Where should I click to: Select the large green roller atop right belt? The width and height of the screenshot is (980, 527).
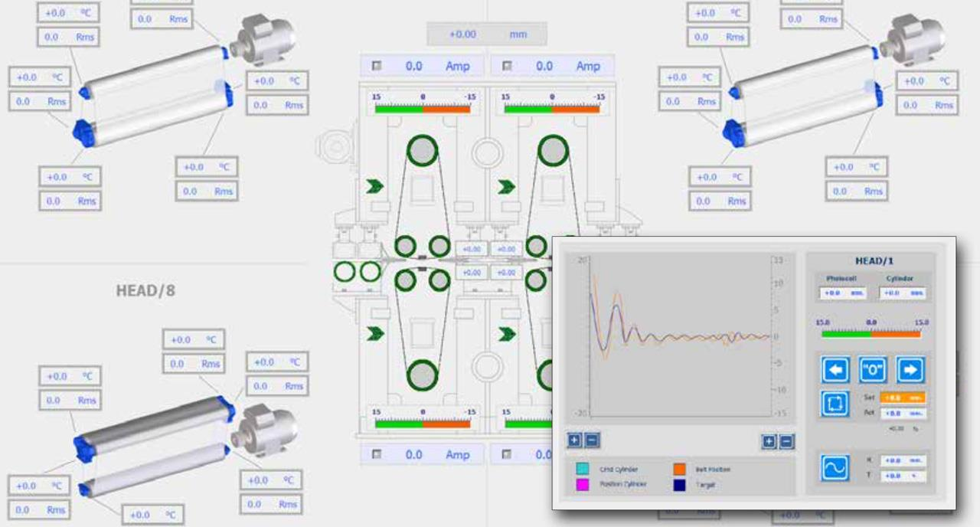(x=552, y=150)
